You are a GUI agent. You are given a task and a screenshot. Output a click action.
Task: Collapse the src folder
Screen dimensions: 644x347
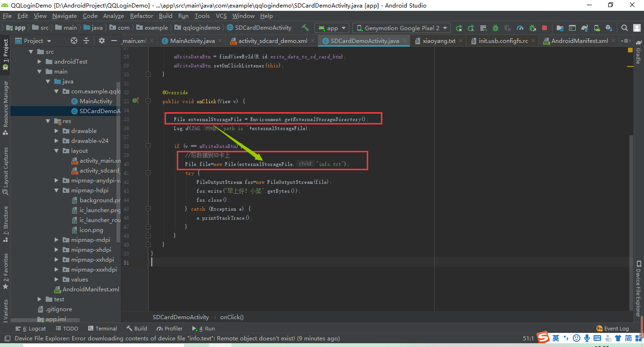(x=31, y=52)
